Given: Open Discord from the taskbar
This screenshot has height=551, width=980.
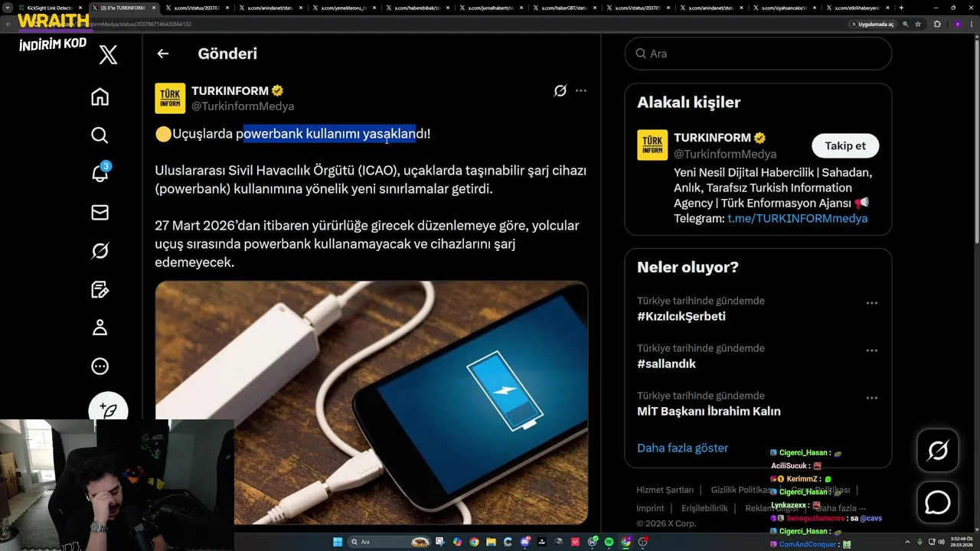Looking at the screenshot, I should click(x=525, y=542).
